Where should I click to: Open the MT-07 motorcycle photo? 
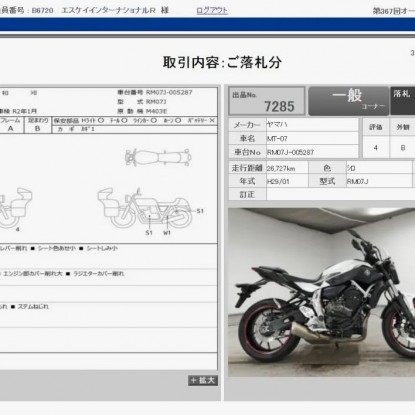[321, 292]
